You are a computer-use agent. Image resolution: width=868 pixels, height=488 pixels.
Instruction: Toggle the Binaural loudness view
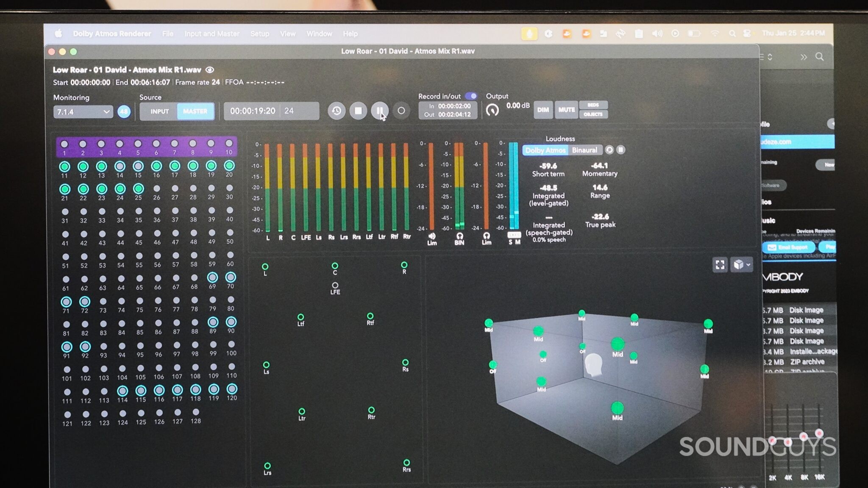pyautogui.click(x=585, y=150)
